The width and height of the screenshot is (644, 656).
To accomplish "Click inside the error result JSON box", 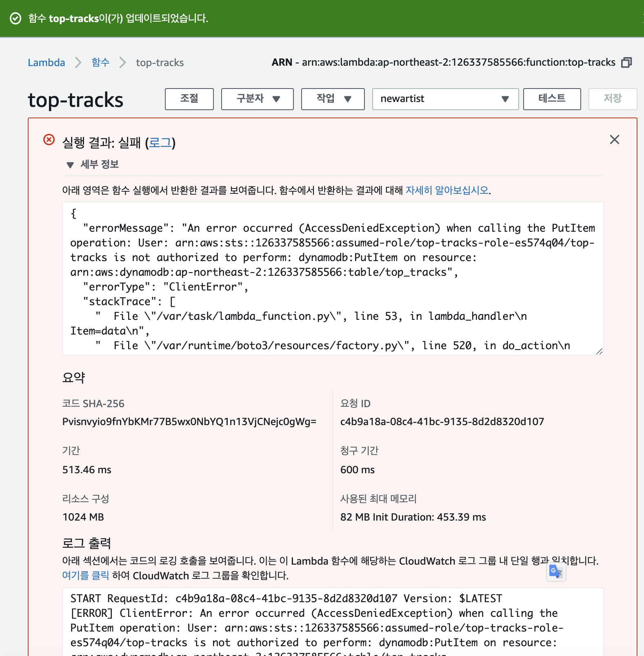I will click(333, 279).
